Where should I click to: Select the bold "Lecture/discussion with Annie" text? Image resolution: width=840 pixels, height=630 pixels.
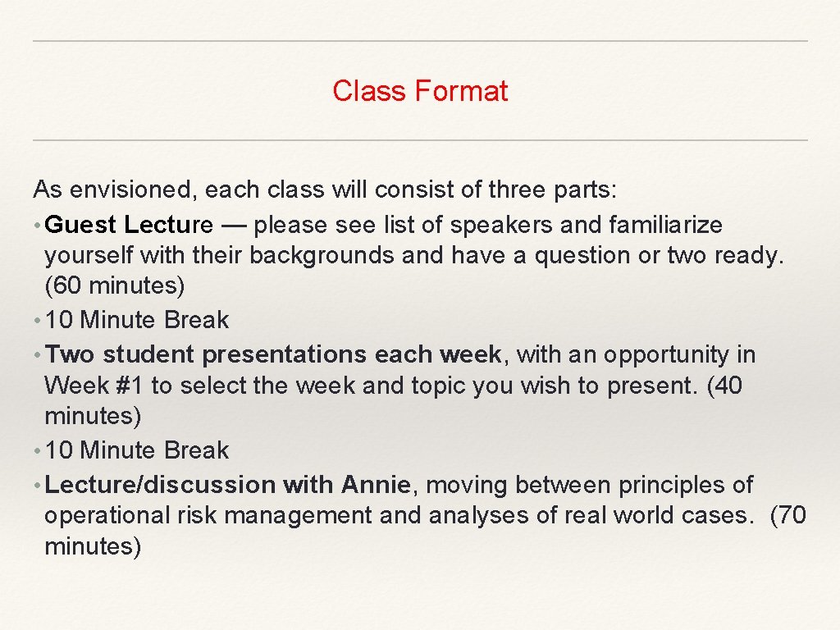pos(228,485)
